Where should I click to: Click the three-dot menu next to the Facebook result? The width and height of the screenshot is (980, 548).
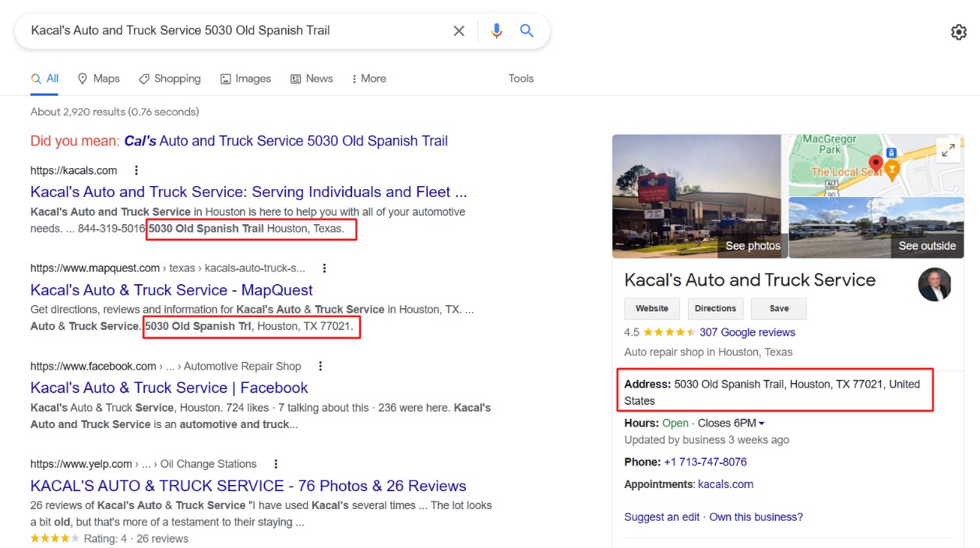[319, 366]
